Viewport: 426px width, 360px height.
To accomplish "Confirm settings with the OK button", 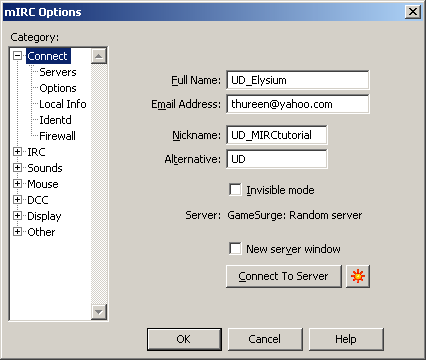I will click(184, 339).
